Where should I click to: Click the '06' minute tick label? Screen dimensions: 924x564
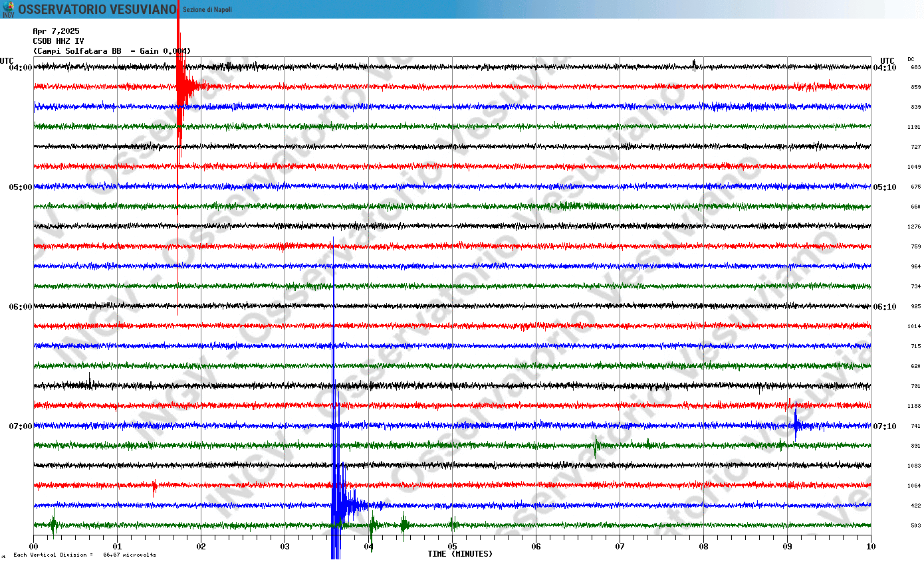[536, 547]
